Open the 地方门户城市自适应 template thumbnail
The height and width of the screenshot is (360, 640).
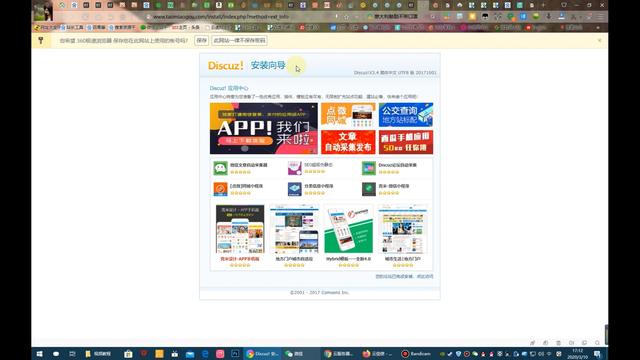point(294,229)
